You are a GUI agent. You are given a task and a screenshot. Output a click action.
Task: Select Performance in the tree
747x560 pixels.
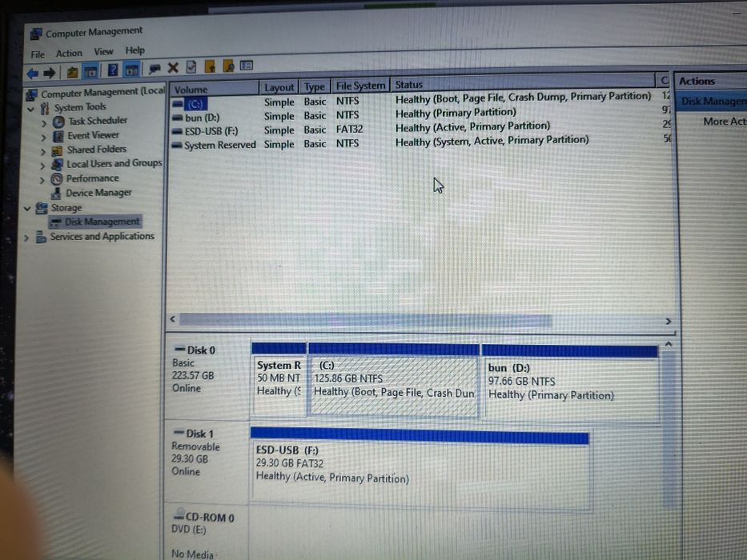(92, 178)
